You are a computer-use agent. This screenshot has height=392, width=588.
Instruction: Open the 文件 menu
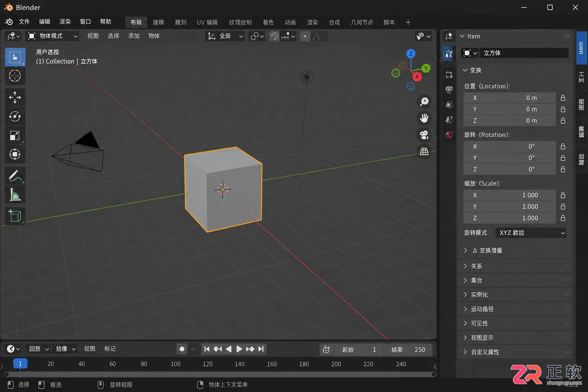[x=24, y=22]
